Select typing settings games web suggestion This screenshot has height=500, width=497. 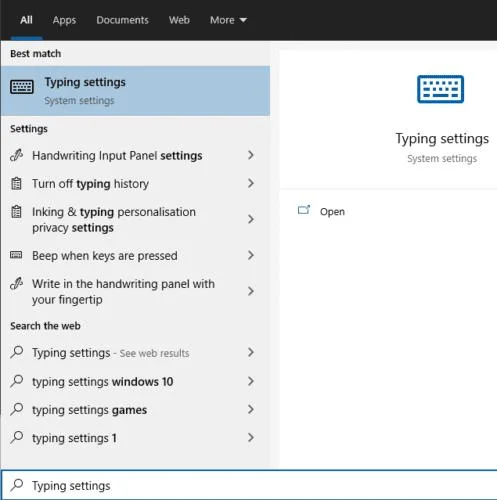coord(135,409)
